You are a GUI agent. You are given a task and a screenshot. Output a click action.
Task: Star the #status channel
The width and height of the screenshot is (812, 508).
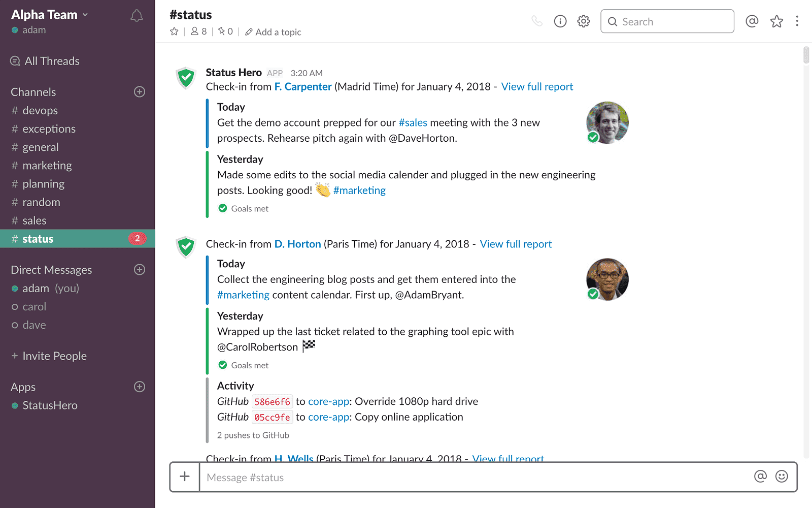point(174,31)
